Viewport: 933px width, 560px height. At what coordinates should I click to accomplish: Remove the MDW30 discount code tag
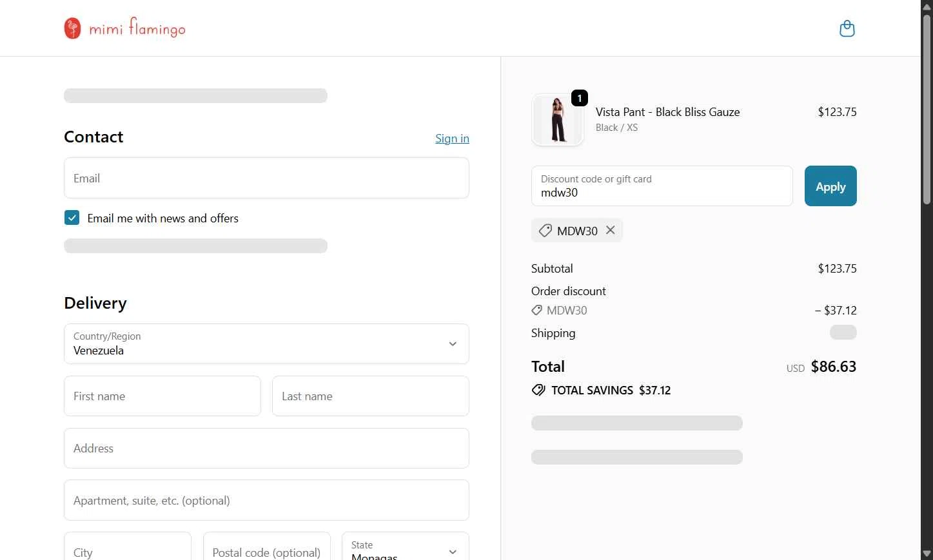click(611, 230)
